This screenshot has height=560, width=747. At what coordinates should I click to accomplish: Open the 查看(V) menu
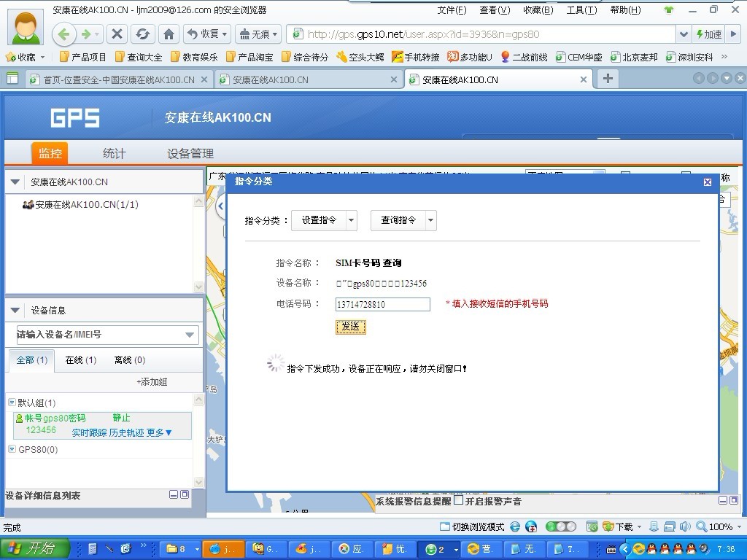point(495,10)
